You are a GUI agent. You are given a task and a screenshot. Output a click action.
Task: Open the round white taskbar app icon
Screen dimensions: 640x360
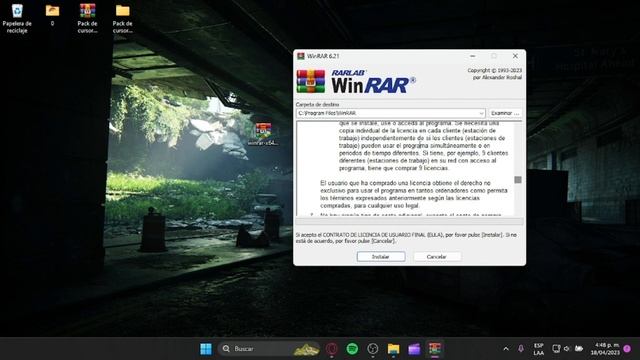tap(373, 349)
